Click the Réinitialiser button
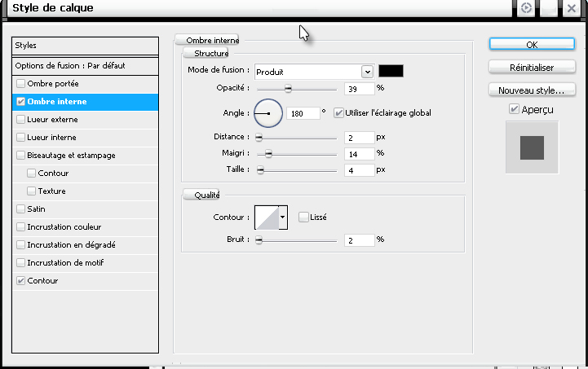588x369 pixels. click(x=532, y=68)
